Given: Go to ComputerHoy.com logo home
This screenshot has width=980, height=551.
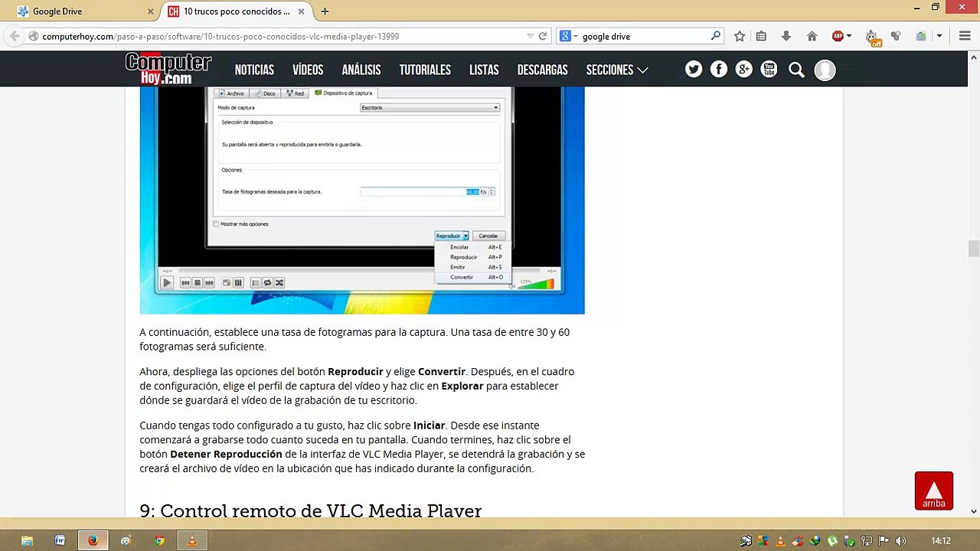Looking at the screenshot, I should point(168,69).
